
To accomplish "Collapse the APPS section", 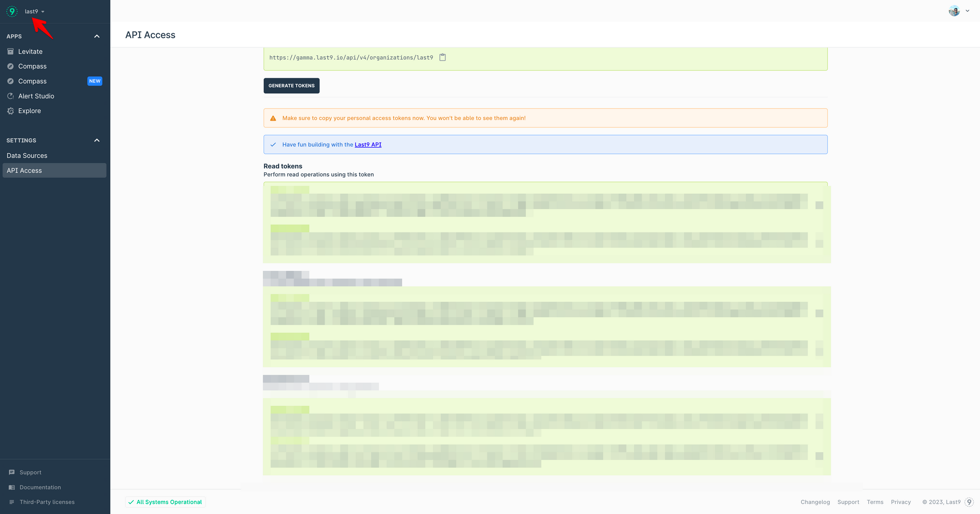I will (x=97, y=36).
